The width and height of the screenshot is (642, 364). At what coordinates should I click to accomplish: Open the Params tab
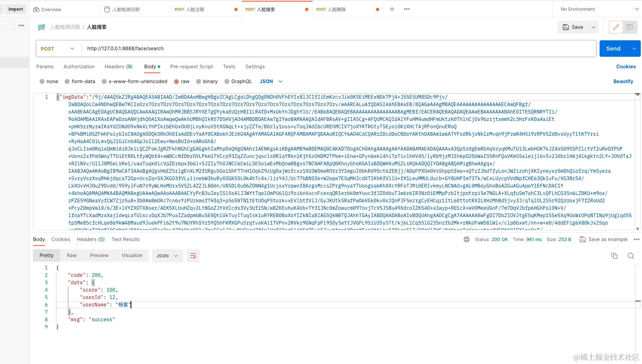[x=45, y=67]
